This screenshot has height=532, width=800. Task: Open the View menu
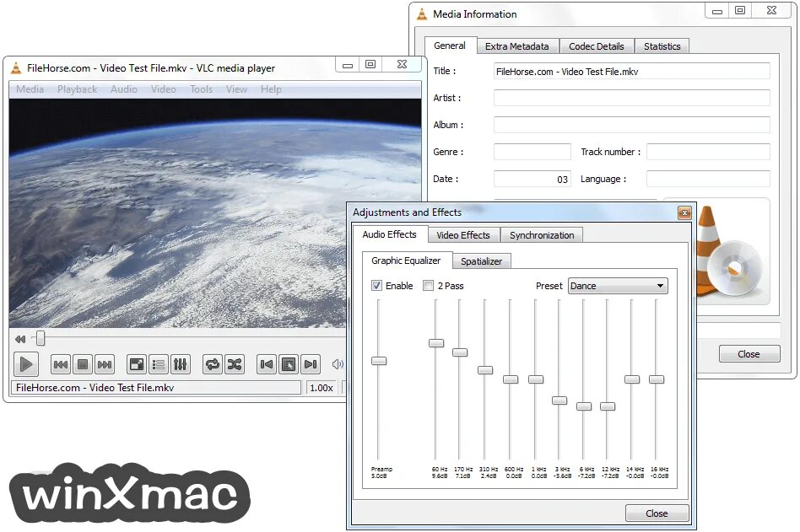(x=237, y=89)
